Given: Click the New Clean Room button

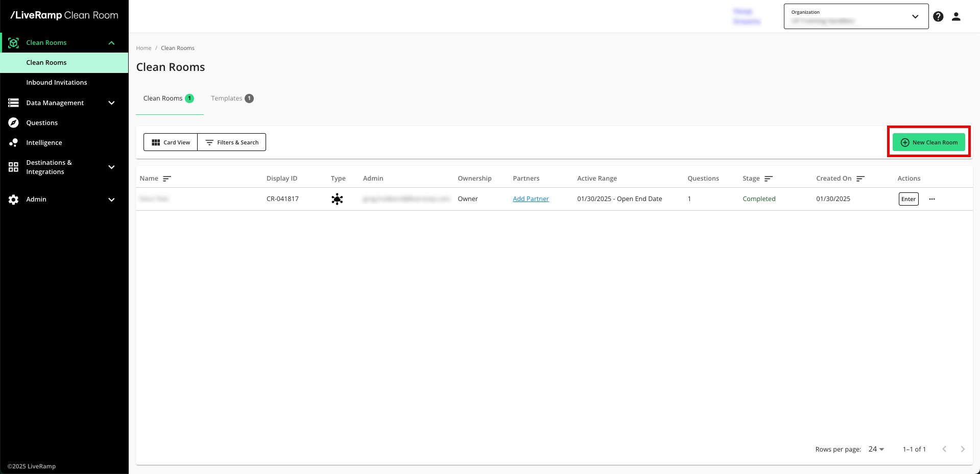Looking at the screenshot, I should click(x=928, y=142).
